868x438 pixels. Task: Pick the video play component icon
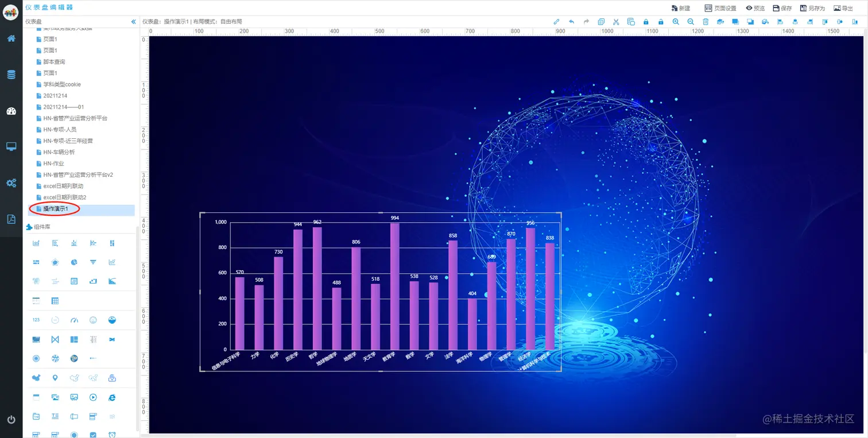93,397
